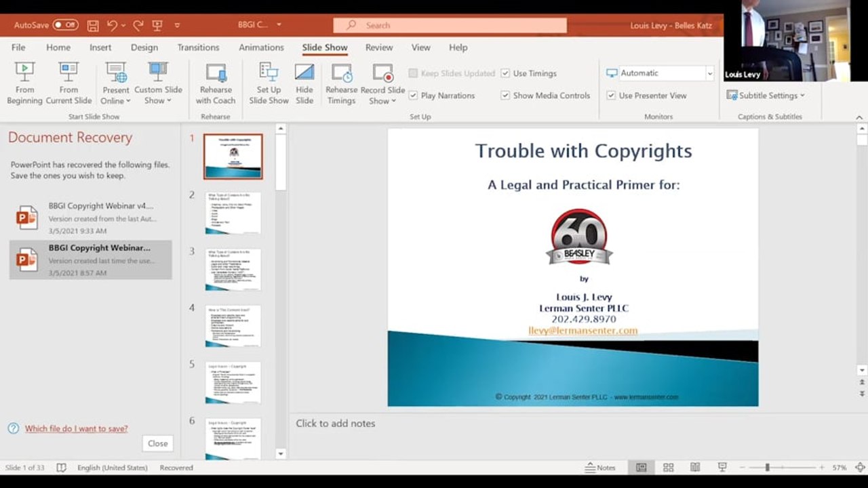Open the Transitions ribbon tab
Image resolution: width=868 pixels, height=488 pixels.
pos(198,47)
